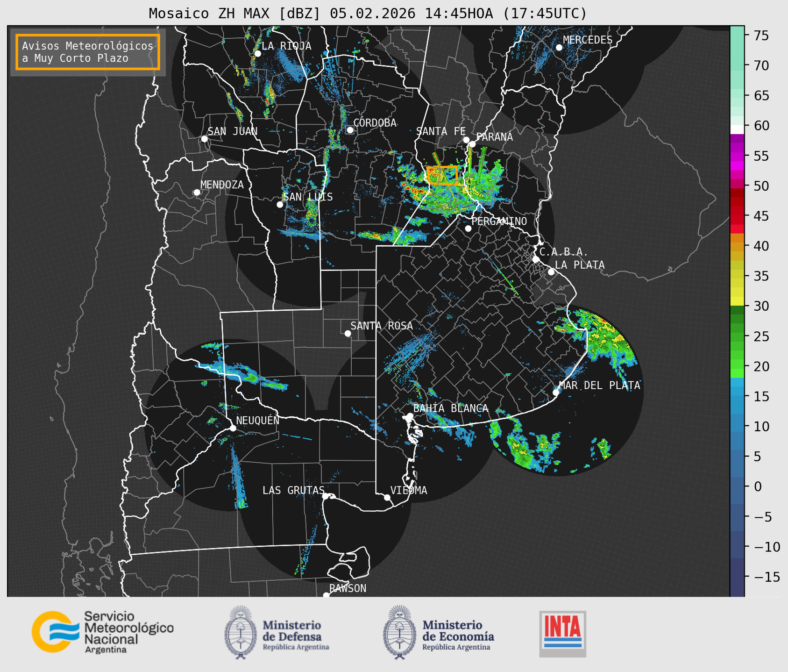
Task: Click the 25 dBZ scale label
Action: 761,336
